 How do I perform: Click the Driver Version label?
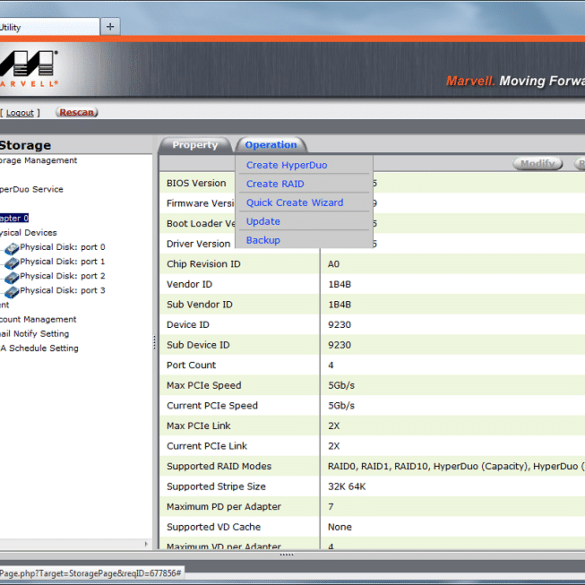198,244
